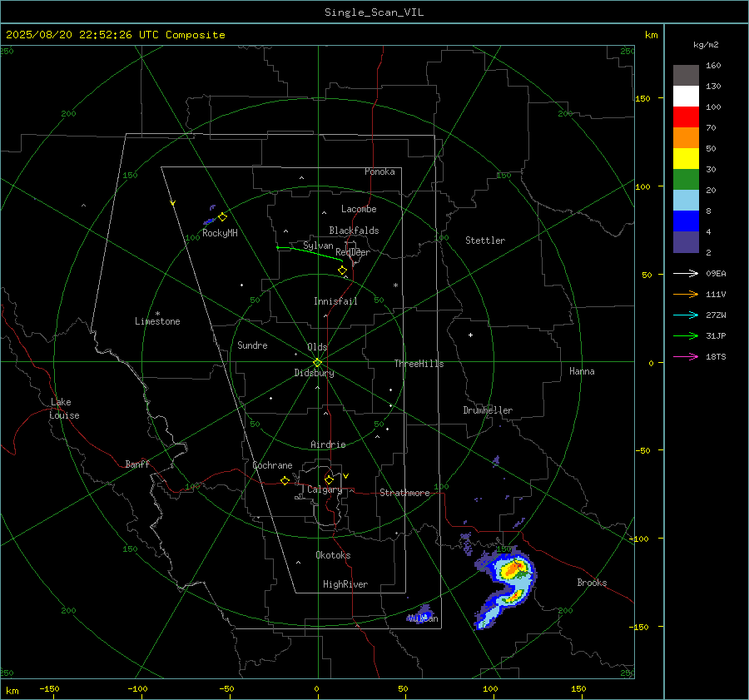Pick the blue 4-8 legend swatch
The image size is (749, 700).
(x=686, y=221)
